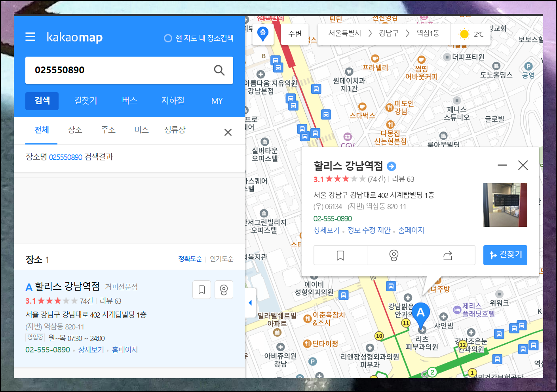Open the 버스 tab in blue header
Viewport: 557px width, 392px height.
tap(129, 101)
